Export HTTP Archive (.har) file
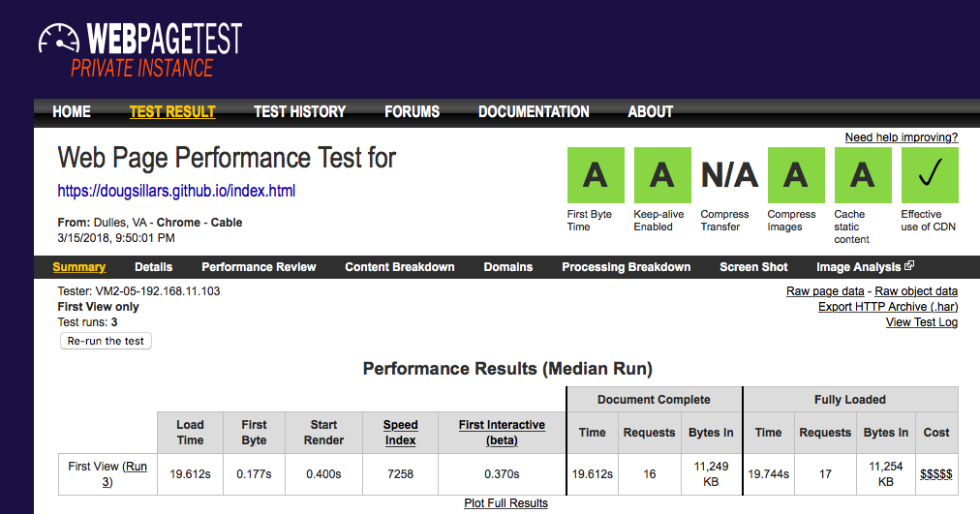This screenshot has height=514, width=980. [887, 307]
